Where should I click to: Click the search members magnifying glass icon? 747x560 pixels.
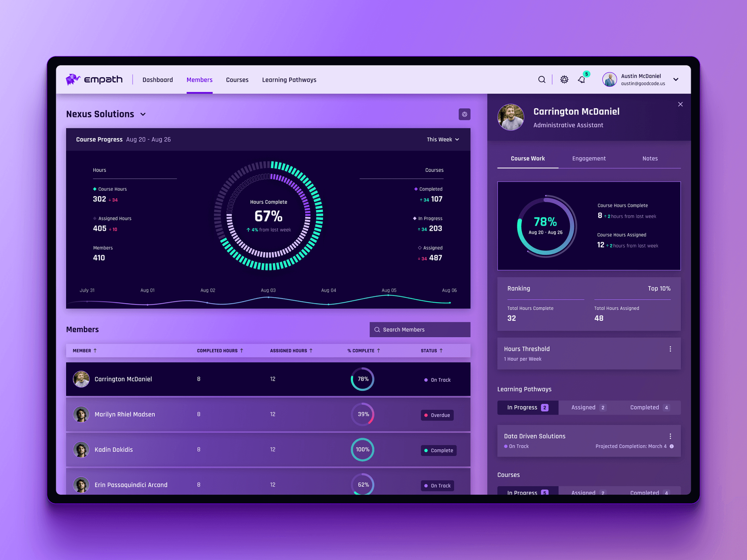click(x=376, y=329)
